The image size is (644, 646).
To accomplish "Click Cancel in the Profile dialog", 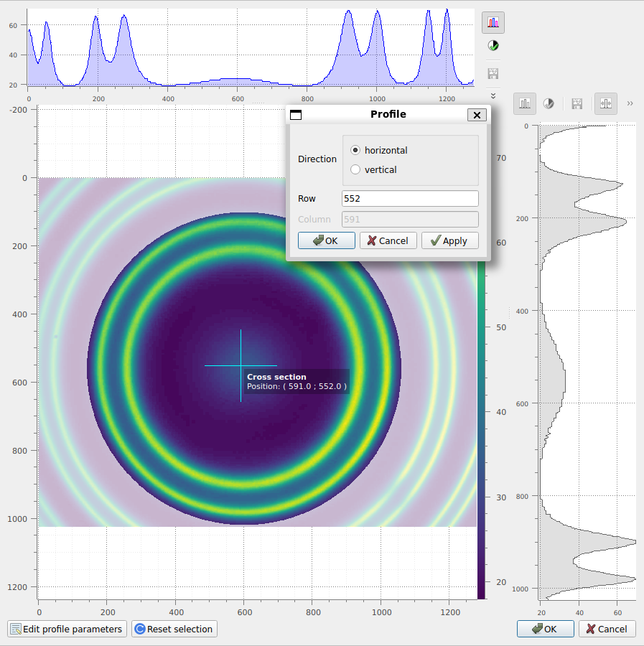I will pyautogui.click(x=388, y=240).
